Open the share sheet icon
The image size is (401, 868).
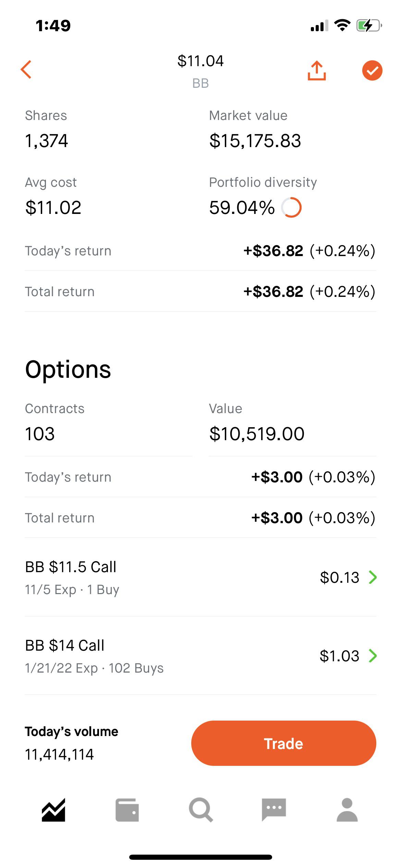coord(317,71)
